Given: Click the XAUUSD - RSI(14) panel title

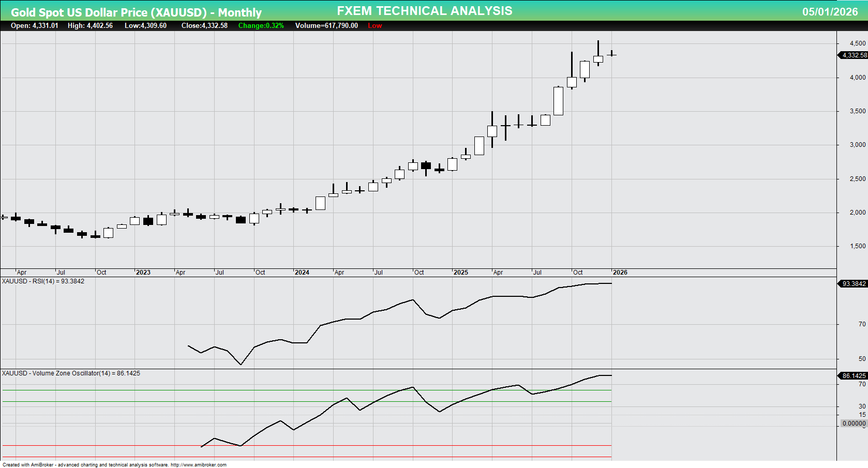Looking at the screenshot, I should 41,281.
